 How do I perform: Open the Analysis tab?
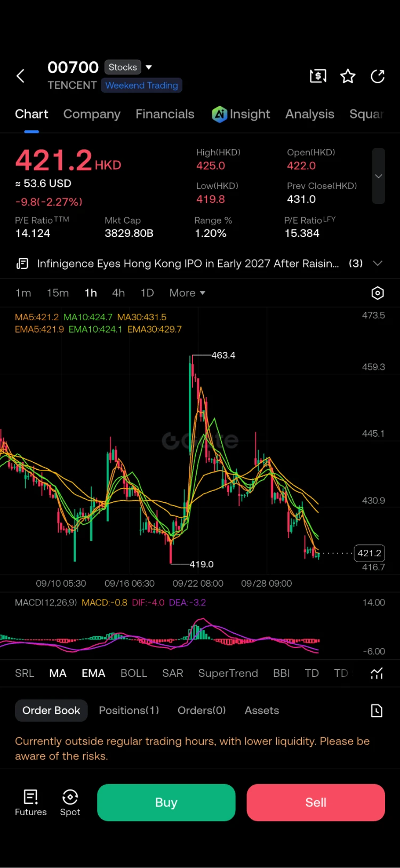[310, 114]
